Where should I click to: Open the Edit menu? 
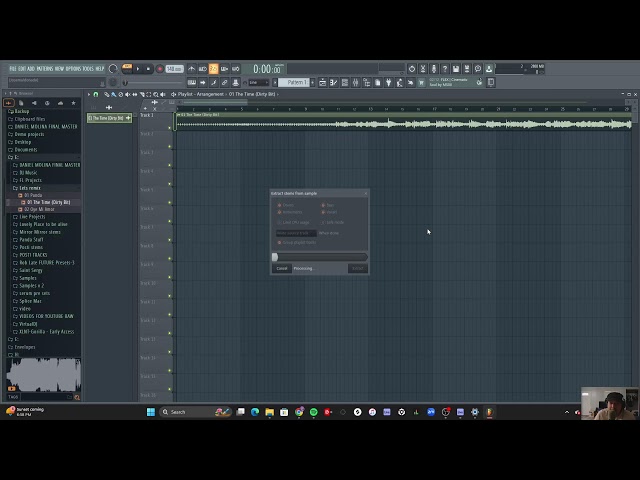tap(22, 69)
